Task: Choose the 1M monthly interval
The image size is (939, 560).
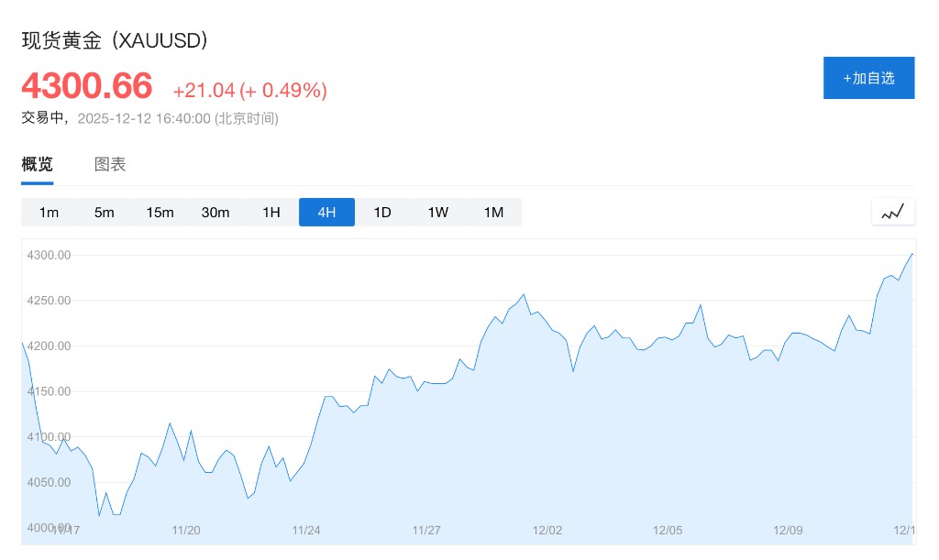Action: [x=493, y=213]
